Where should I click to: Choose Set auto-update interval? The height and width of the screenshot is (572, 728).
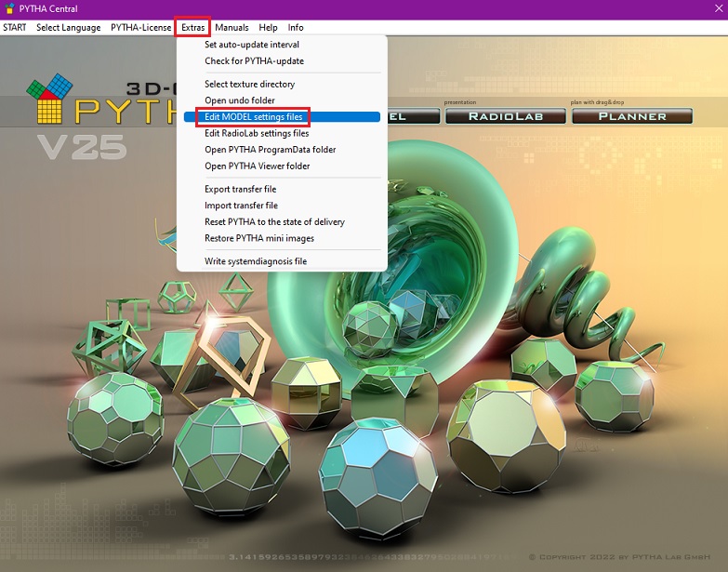(x=282, y=45)
